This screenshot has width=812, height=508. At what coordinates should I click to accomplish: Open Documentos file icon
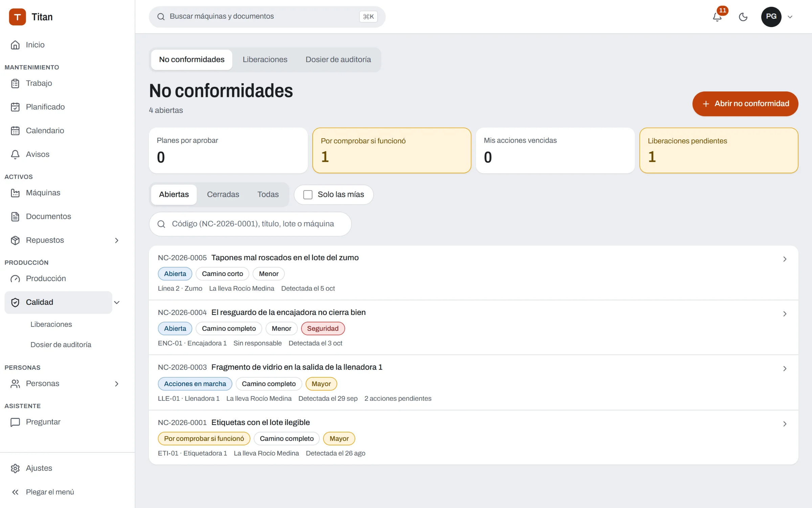(x=15, y=216)
